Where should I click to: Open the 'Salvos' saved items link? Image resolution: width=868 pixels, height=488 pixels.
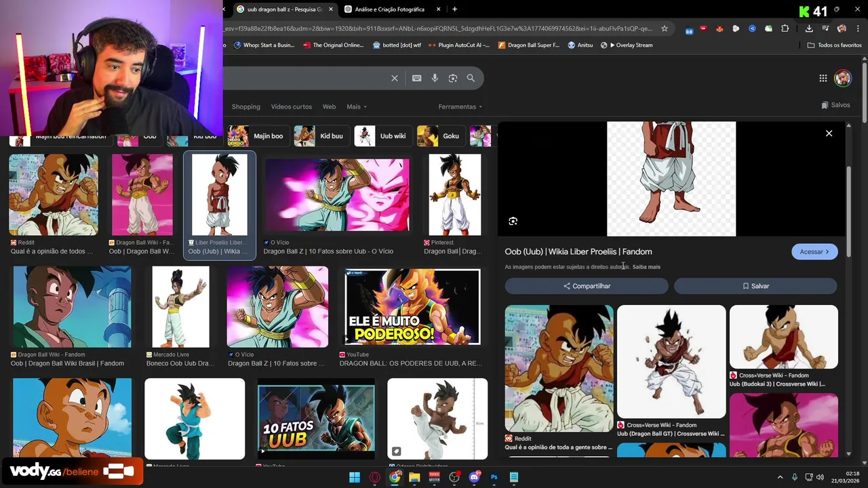(835, 105)
